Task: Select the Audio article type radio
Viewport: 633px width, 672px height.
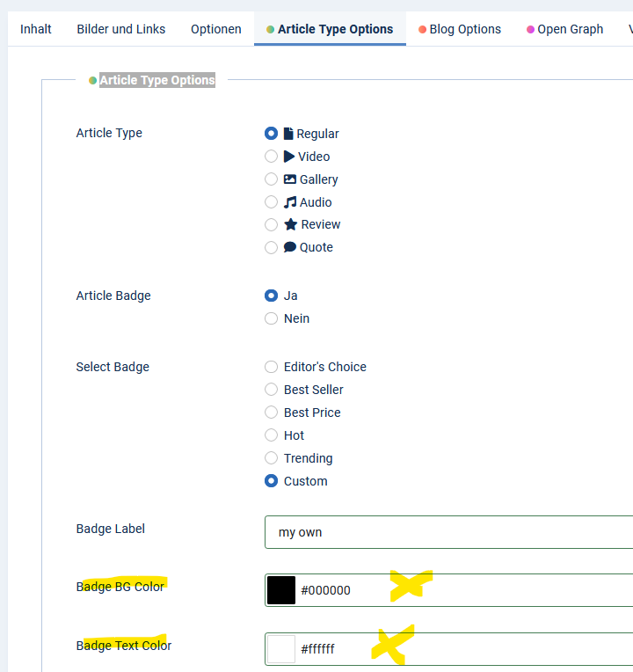Action: click(x=271, y=201)
